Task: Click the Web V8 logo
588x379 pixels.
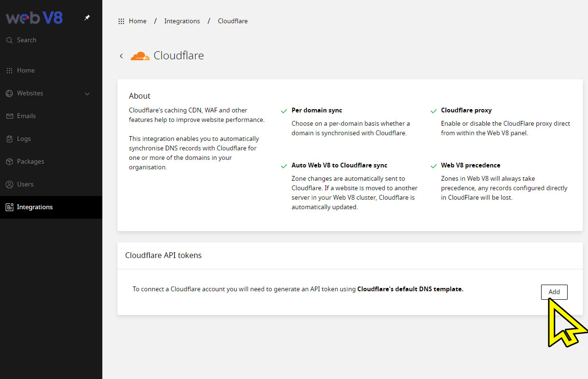Action: (x=34, y=18)
